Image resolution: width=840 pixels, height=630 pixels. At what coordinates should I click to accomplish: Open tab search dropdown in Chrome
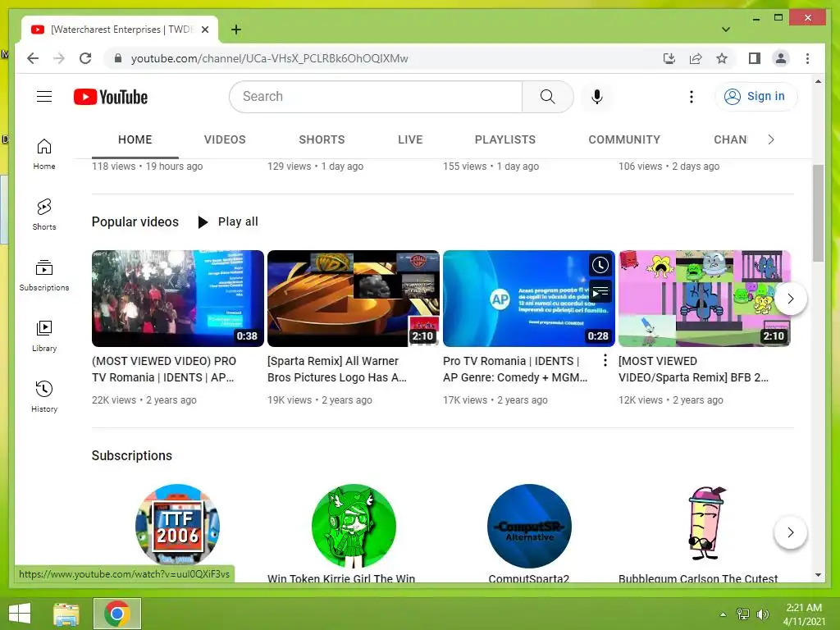pos(726,30)
